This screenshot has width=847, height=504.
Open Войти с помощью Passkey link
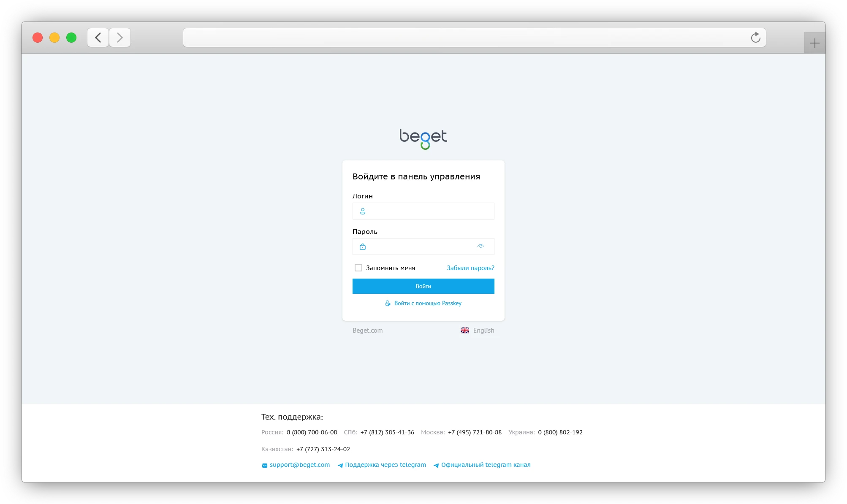(428, 303)
